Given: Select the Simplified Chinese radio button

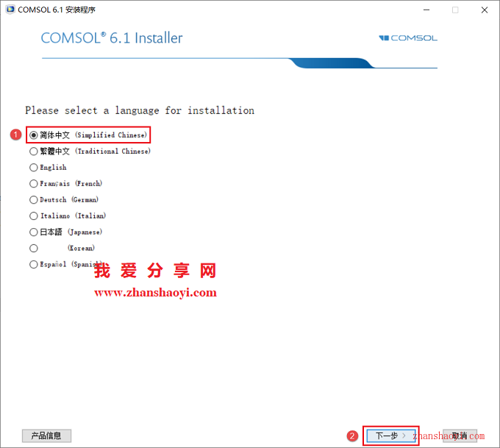Looking at the screenshot, I should pos(34,135).
